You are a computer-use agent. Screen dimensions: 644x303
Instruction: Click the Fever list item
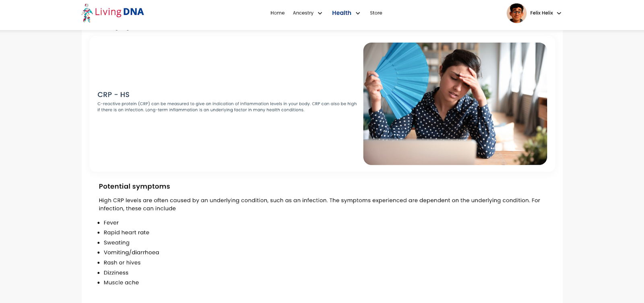[111, 223]
